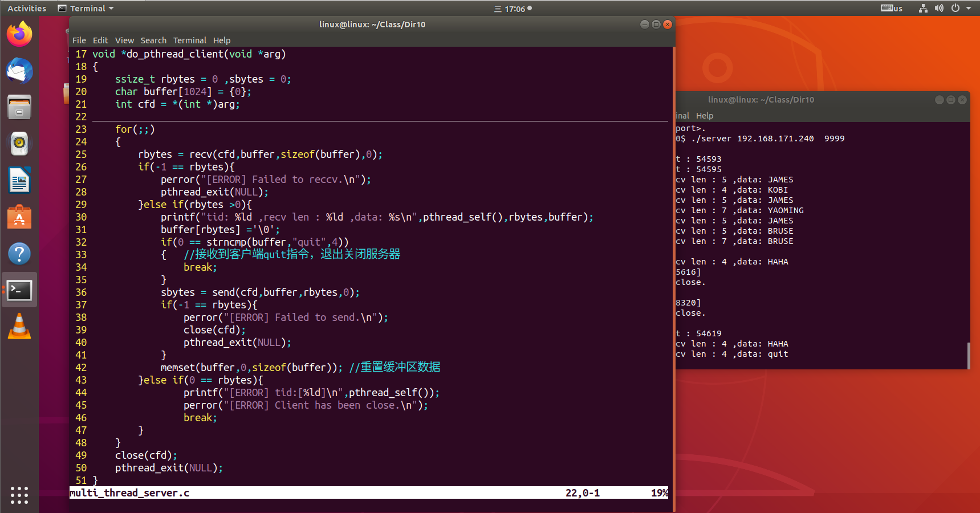Maximize the background terminal window
Screen dimensions: 980x513
tap(951, 100)
